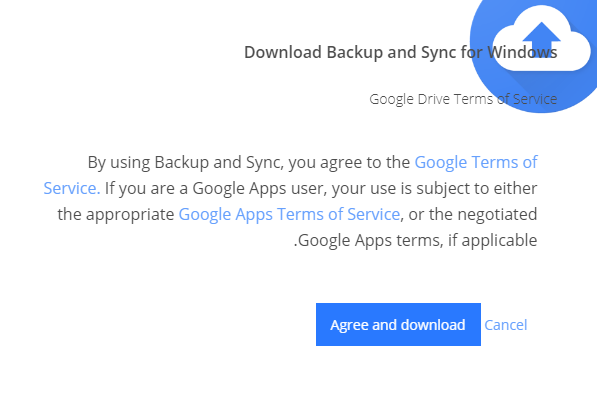Click the white cloud upload icon

tap(541, 38)
